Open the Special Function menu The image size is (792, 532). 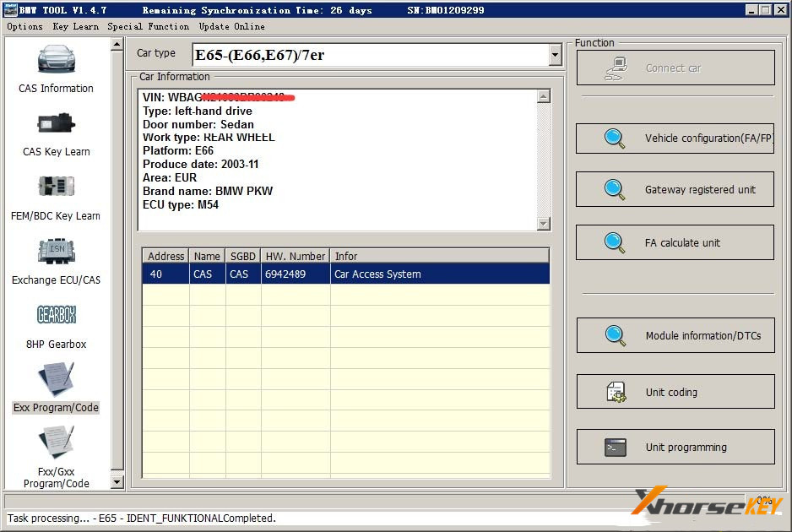tap(148, 26)
